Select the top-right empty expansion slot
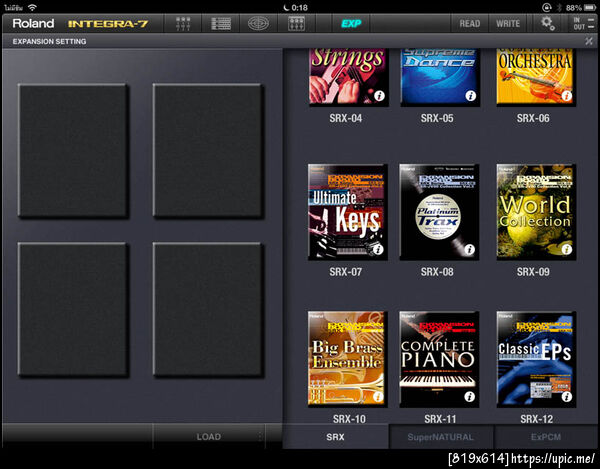The image size is (600, 469). pos(207,151)
